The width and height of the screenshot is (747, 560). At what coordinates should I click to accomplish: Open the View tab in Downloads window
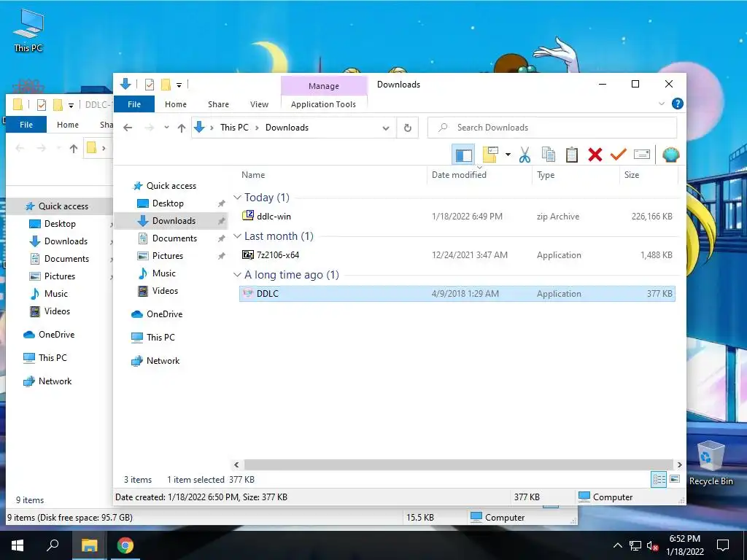coord(259,104)
